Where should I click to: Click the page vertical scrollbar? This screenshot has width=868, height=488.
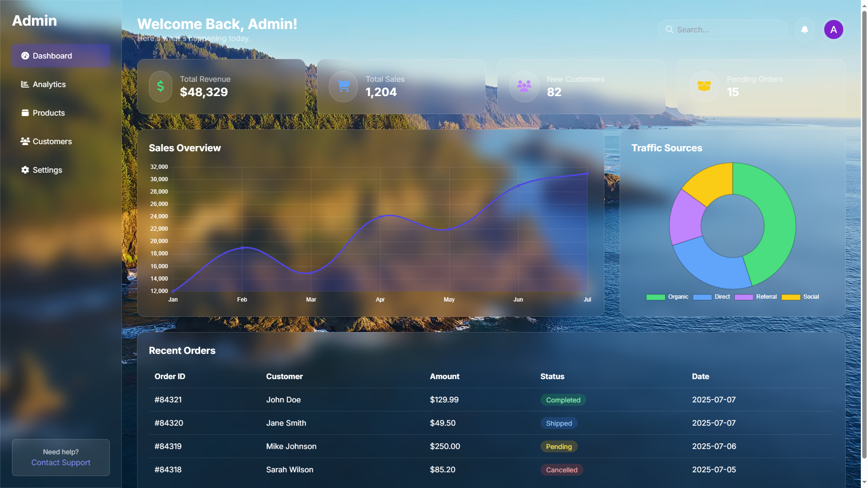864,238
